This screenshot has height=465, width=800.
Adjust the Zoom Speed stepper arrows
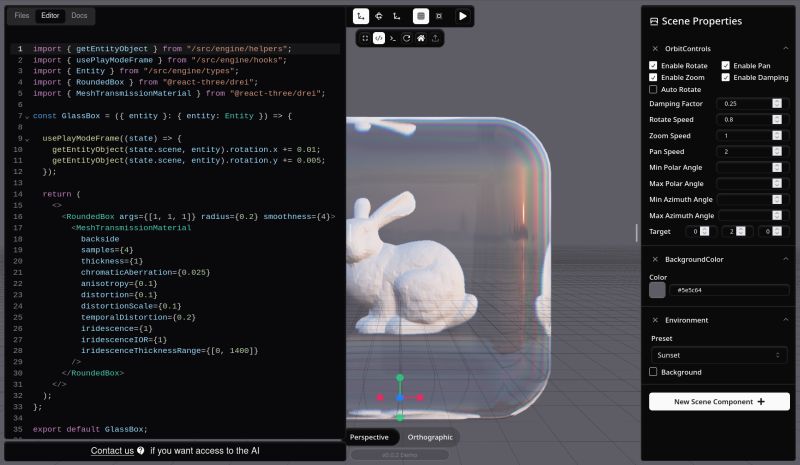pos(777,135)
